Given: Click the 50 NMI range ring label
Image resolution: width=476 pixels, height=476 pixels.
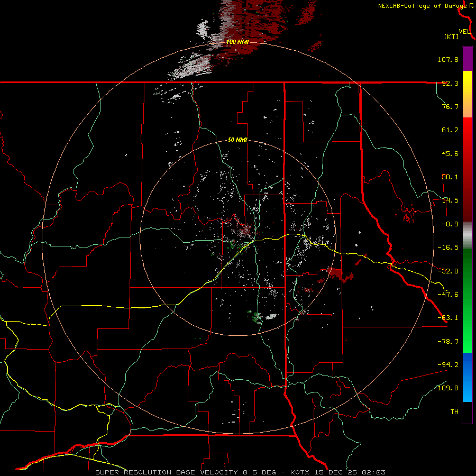Looking at the screenshot, I should coord(237,140).
